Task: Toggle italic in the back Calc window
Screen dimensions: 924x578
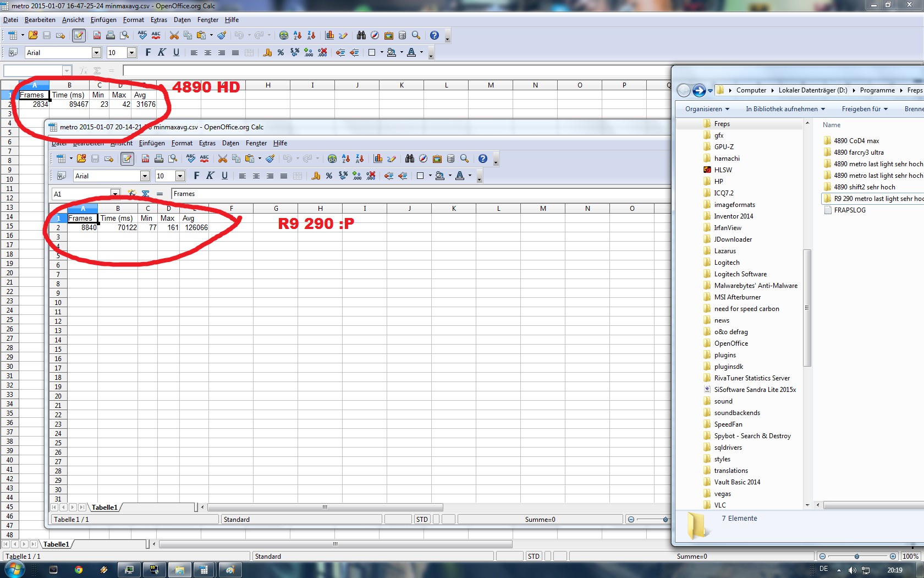Action: 162,52
